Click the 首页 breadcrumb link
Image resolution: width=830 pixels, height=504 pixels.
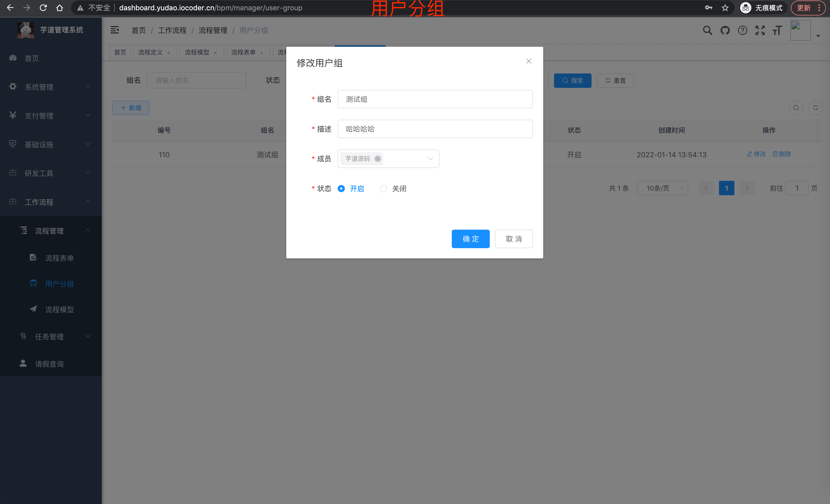coord(139,30)
